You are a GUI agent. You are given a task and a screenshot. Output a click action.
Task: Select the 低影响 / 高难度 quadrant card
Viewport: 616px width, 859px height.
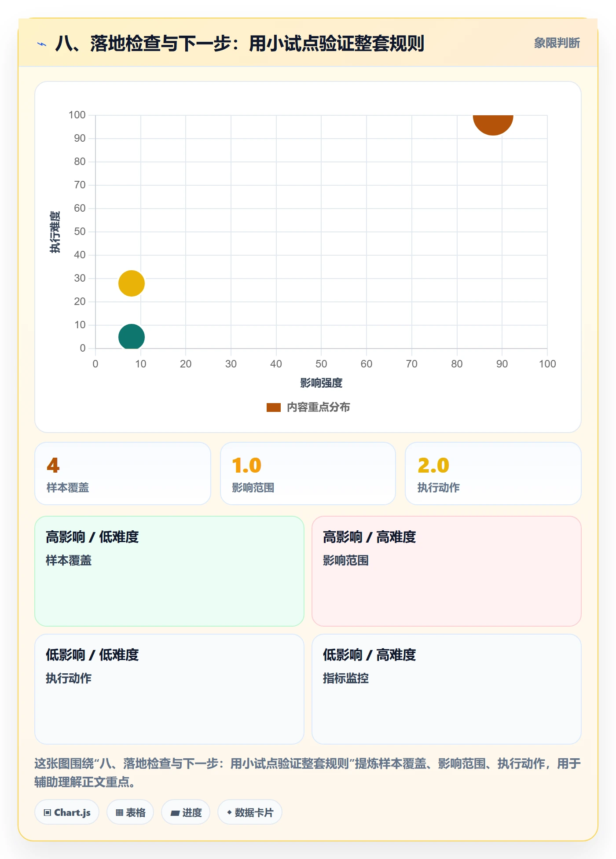pyautogui.click(x=447, y=689)
